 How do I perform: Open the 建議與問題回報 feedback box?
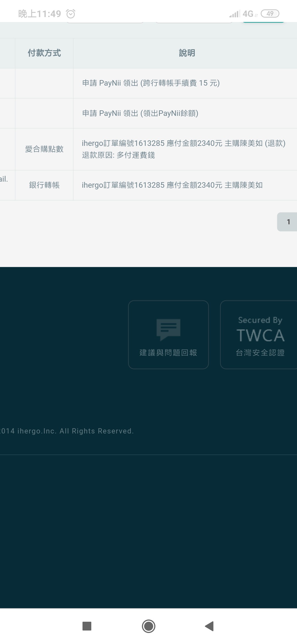[168, 335]
